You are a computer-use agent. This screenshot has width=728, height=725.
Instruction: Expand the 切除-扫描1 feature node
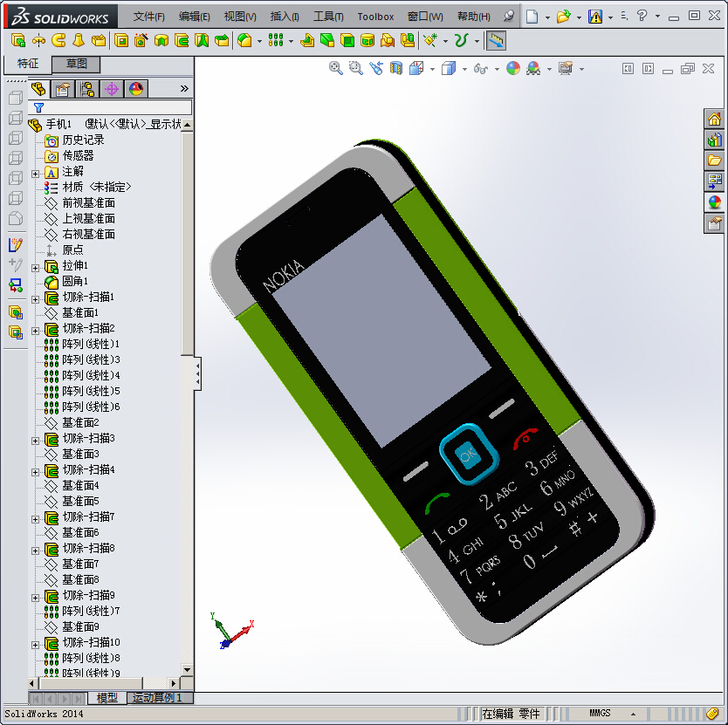tap(35, 300)
